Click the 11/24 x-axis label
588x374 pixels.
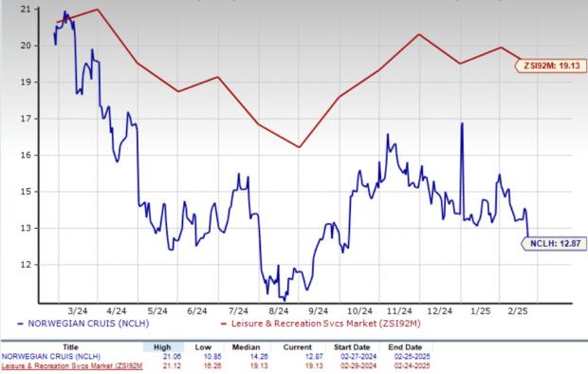click(399, 311)
